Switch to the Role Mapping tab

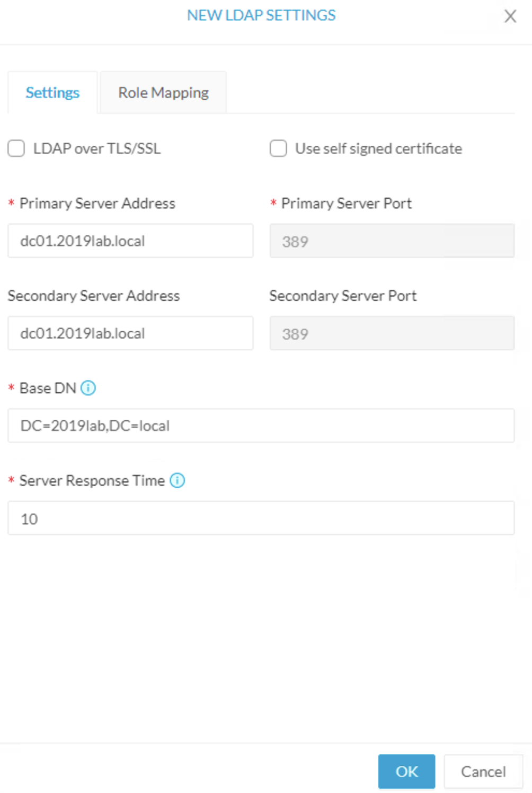[163, 92]
